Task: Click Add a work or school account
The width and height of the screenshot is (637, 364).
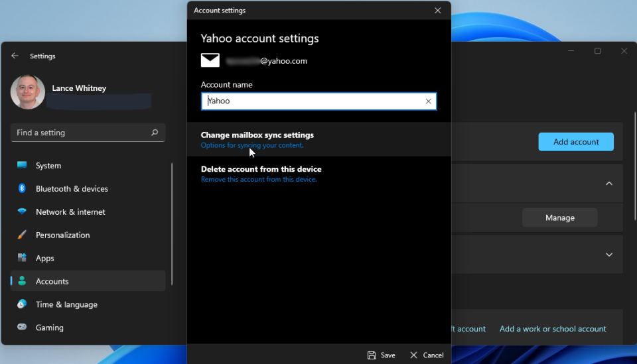Action: [x=553, y=329]
